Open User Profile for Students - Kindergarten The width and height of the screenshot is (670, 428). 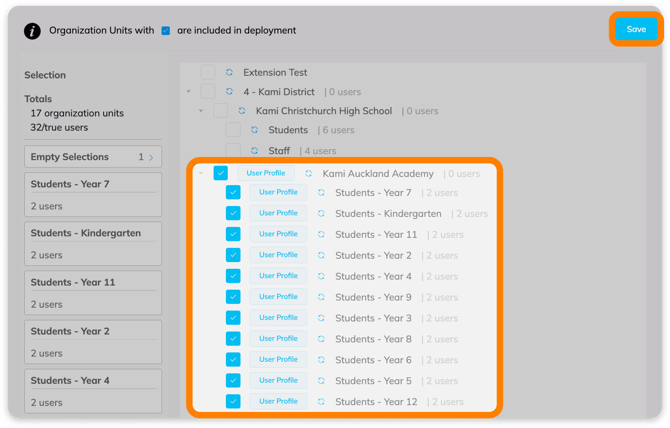point(278,213)
